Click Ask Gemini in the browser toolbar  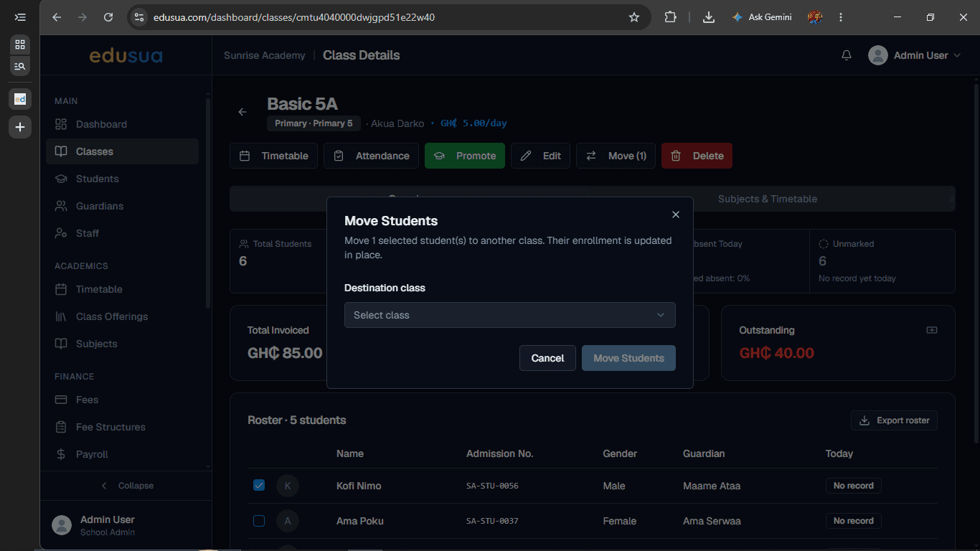point(761,17)
